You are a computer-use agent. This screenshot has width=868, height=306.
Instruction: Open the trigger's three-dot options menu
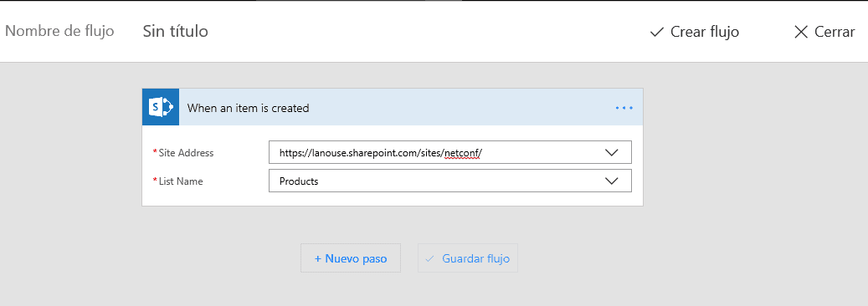point(624,108)
